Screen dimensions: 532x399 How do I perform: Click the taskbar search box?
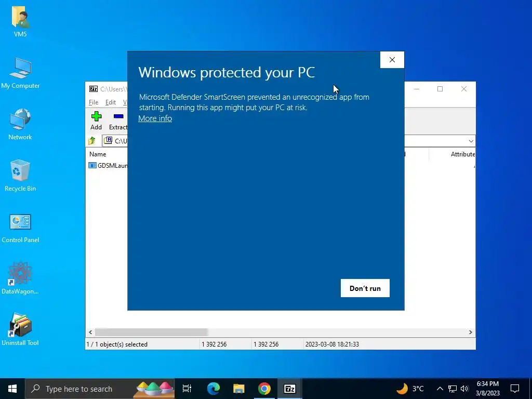click(100, 389)
